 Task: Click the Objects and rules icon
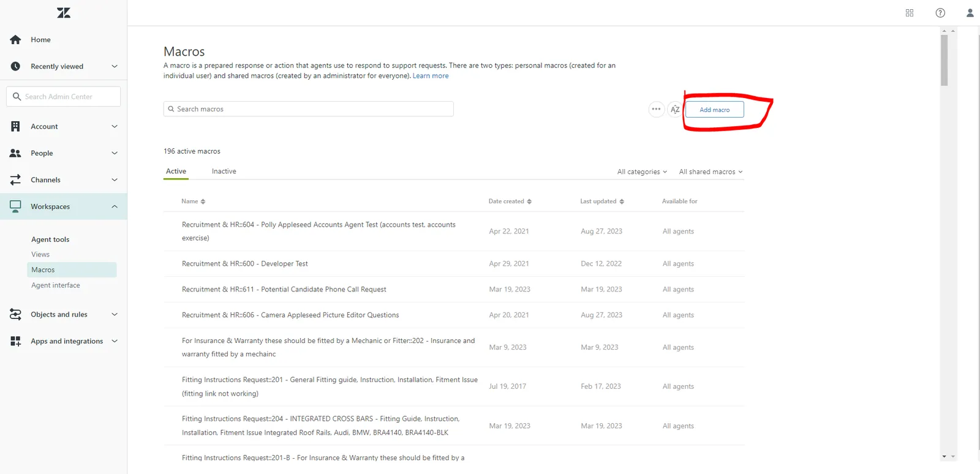(16, 315)
